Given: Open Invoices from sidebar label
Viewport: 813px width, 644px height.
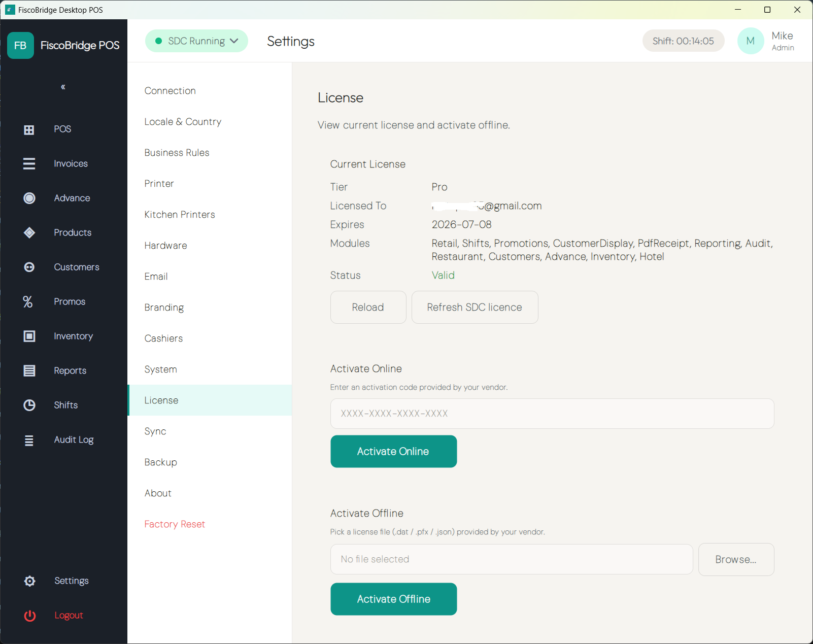Looking at the screenshot, I should 71,163.
